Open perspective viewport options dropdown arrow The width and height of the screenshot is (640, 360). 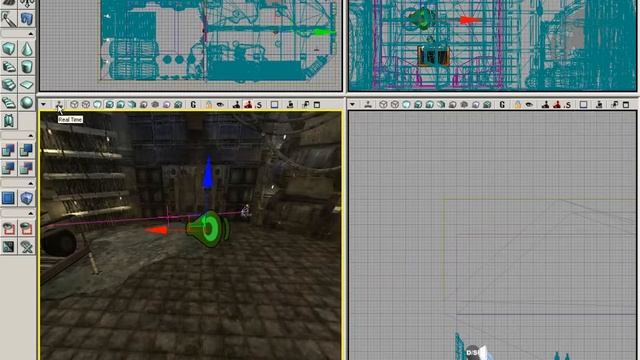click(x=43, y=105)
